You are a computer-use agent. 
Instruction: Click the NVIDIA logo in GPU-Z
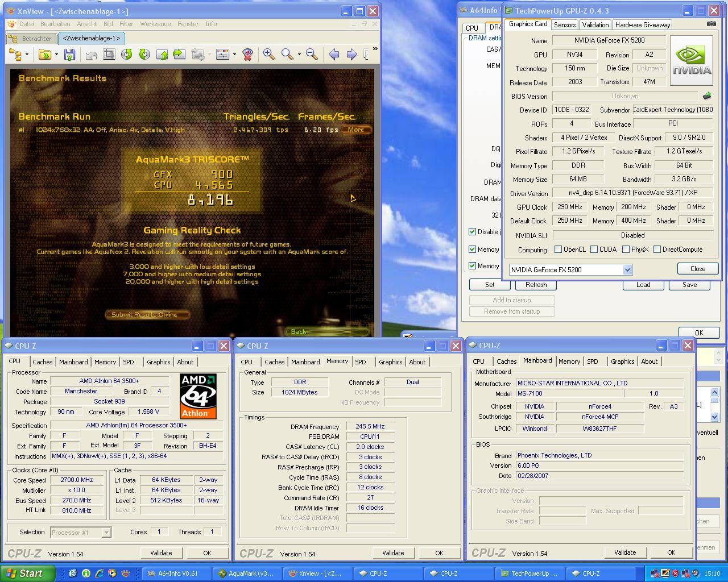(691, 60)
